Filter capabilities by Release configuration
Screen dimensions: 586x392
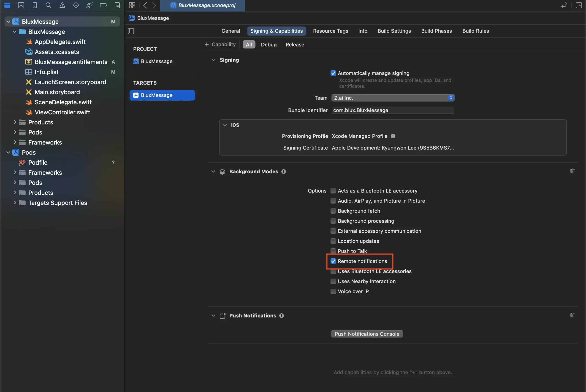[x=295, y=45]
